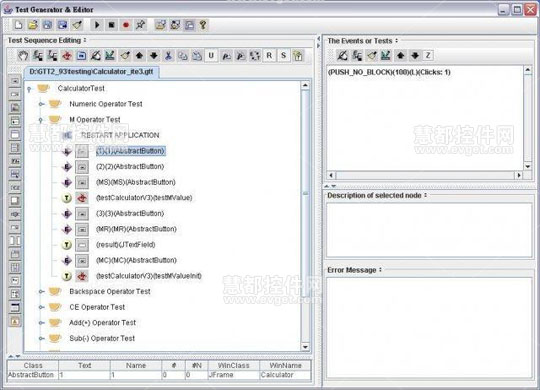This screenshot has width=540, height=390.
Task: Click the dotted selection icon in editing toolbar
Action: (255, 55)
